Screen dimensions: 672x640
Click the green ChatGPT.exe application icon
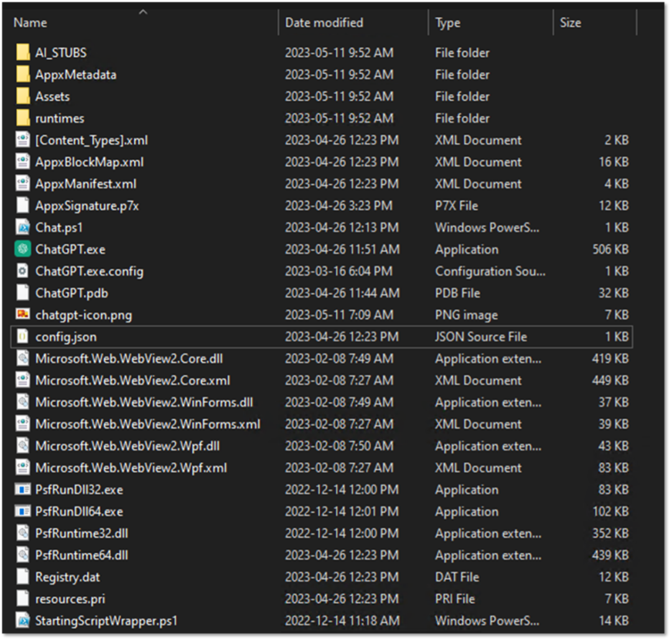[x=23, y=249]
